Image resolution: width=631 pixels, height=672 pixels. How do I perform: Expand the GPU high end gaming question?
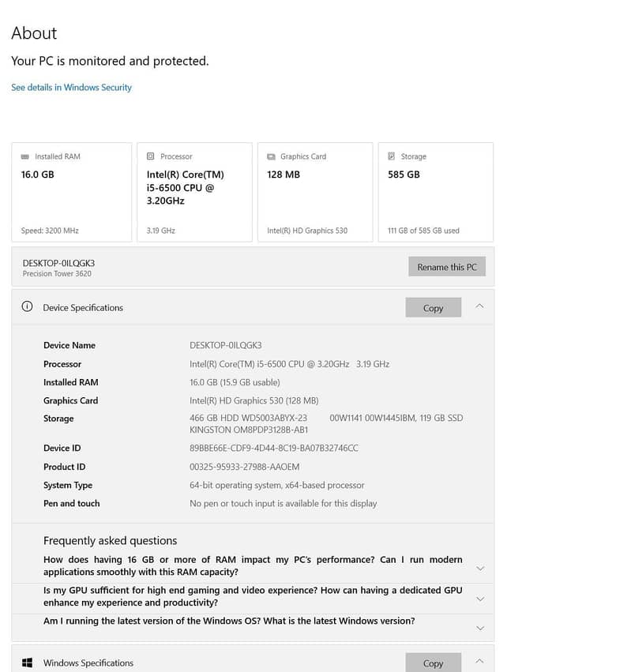point(480,599)
